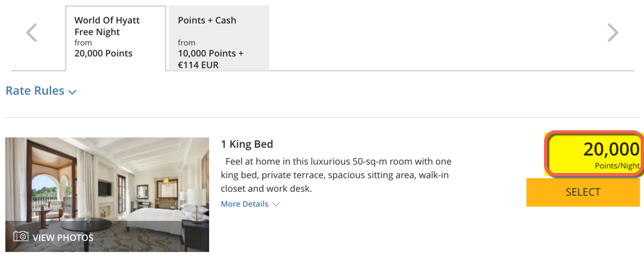Click the 'from' label in Points + Cash tab
644x256 pixels.
[x=186, y=43]
